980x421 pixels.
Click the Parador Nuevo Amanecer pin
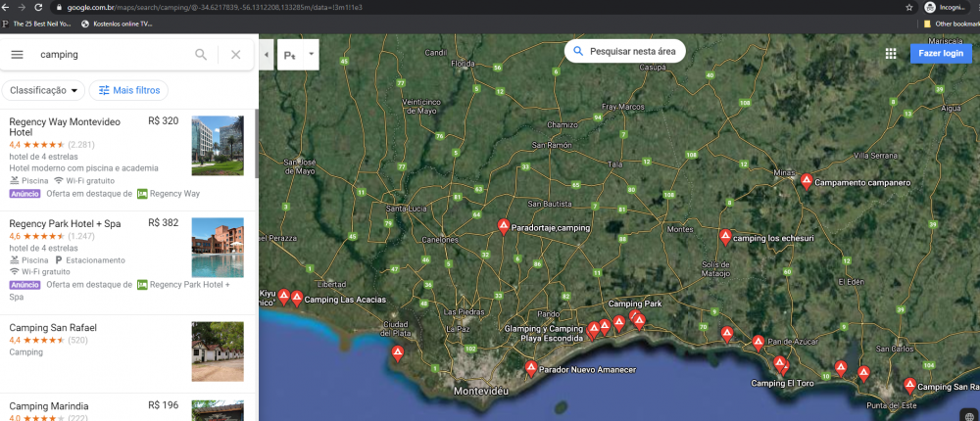(x=530, y=368)
